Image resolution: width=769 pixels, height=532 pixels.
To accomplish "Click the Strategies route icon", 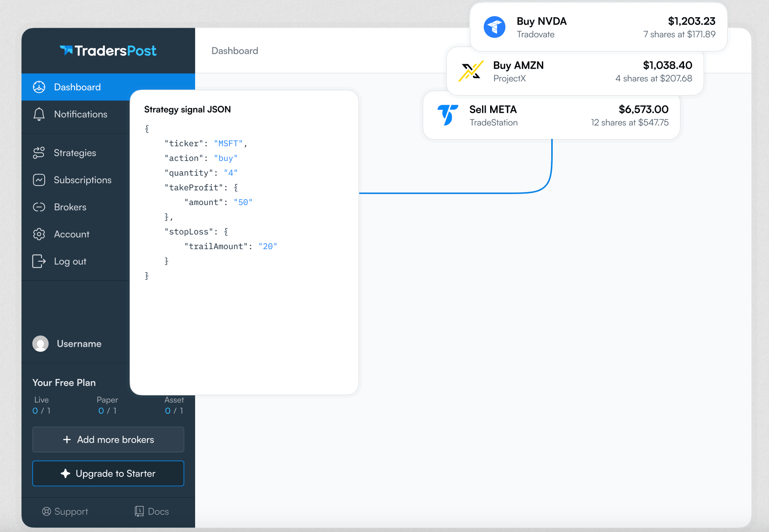I will [x=39, y=153].
